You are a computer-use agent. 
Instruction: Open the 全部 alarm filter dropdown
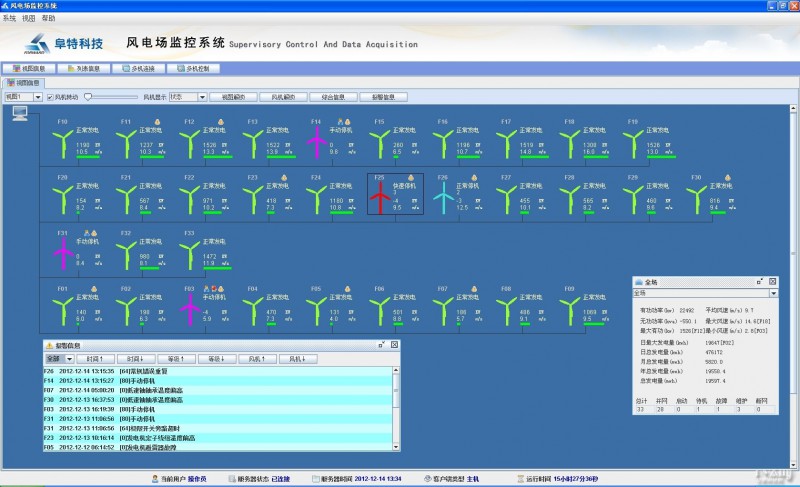click(69, 359)
